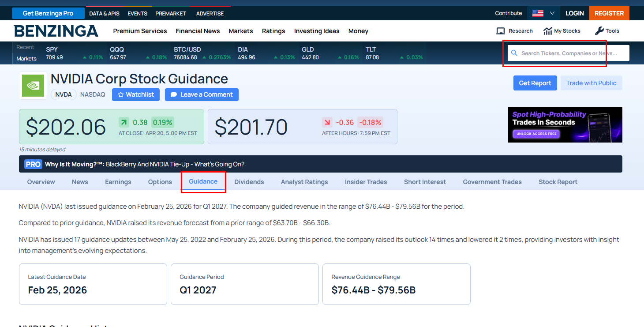Click the US flag icon
Image resolution: width=644 pixels, height=327 pixels.
(538, 13)
